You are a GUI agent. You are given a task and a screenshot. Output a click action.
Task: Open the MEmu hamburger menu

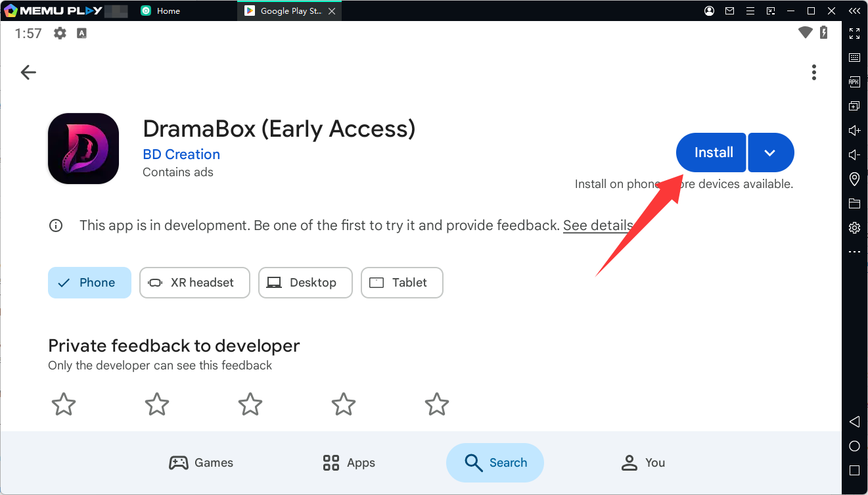click(x=750, y=11)
